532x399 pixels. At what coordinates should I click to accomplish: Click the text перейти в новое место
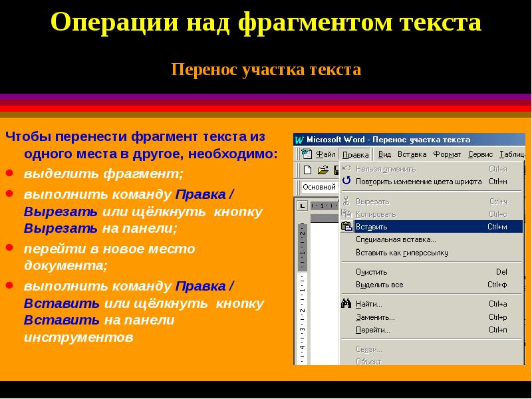[x=110, y=249]
